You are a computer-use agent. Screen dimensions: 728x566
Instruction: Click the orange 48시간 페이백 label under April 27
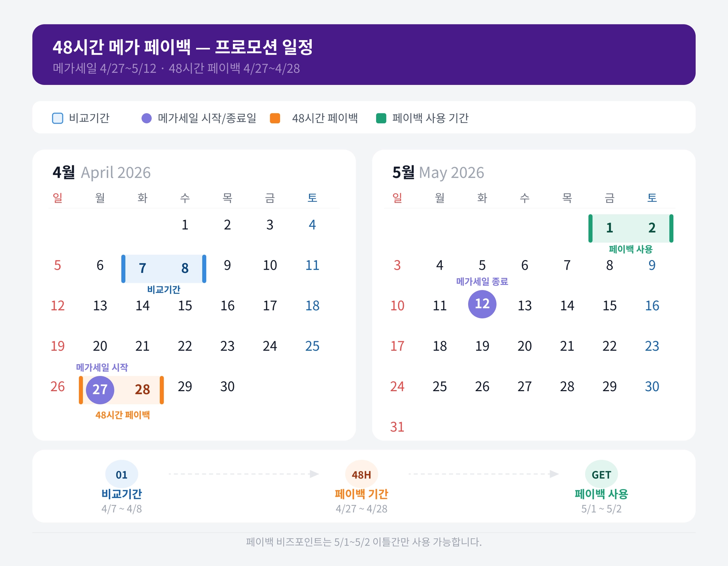click(123, 415)
